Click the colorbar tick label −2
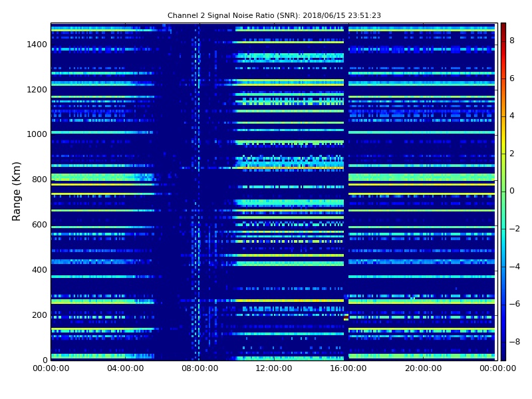This screenshot has width=532, height=399. point(514,229)
